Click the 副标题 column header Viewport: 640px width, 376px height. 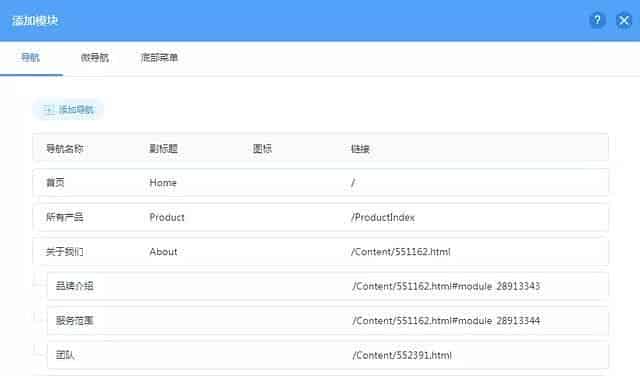tap(163, 149)
